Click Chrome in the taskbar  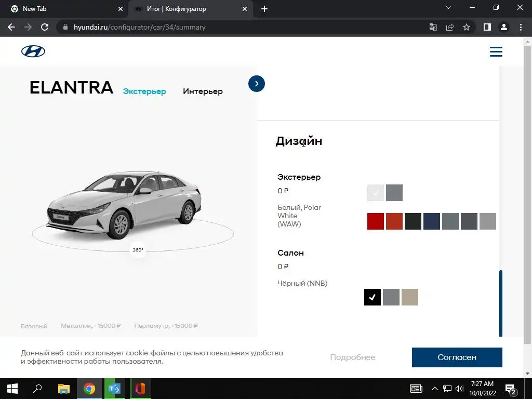pyautogui.click(x=89, y=389)
